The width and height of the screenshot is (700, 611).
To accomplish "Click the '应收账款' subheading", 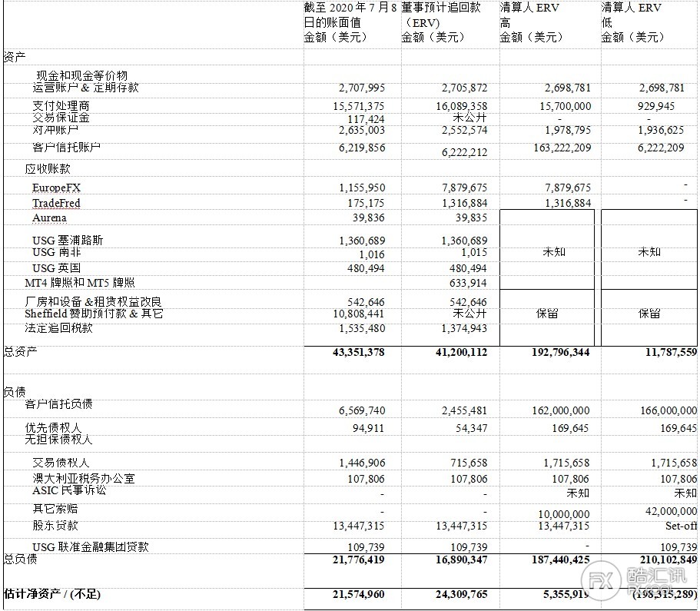I will coord(48,169).
